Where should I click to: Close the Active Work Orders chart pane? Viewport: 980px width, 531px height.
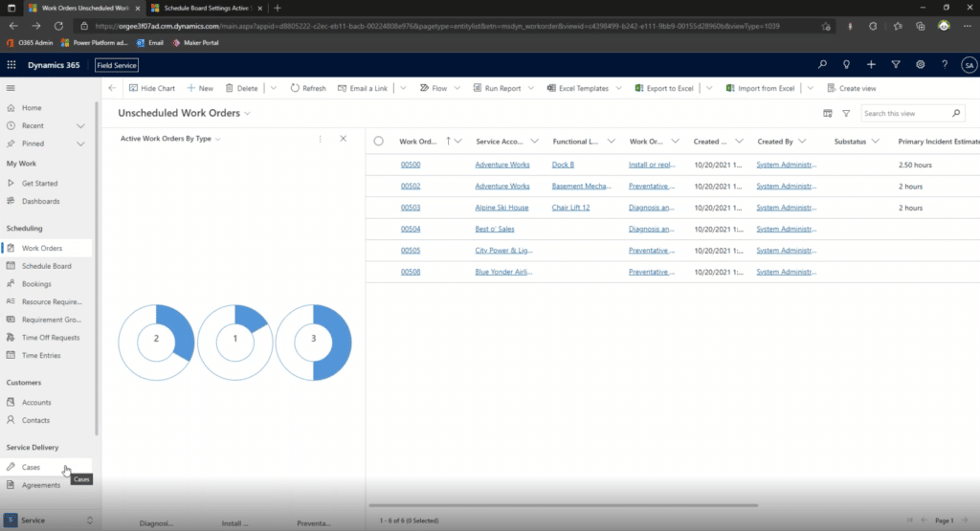click(344, 139)
